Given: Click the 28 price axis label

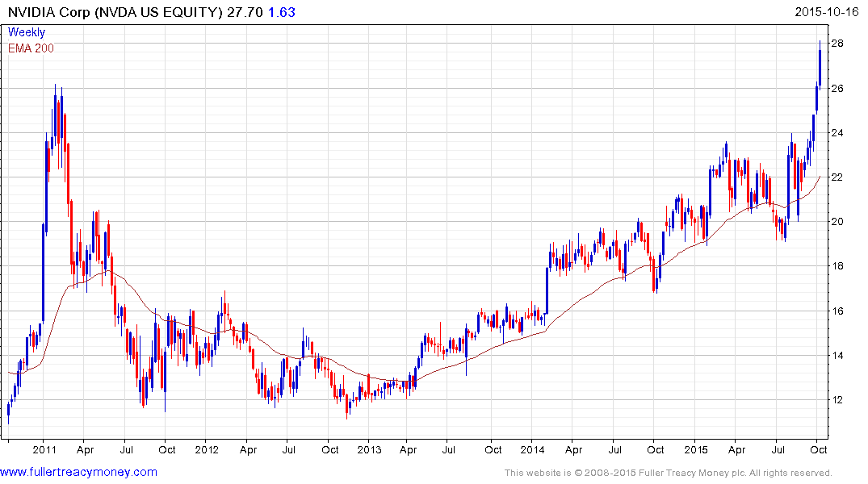Looking at the screenshot, I should click(837, 43).
